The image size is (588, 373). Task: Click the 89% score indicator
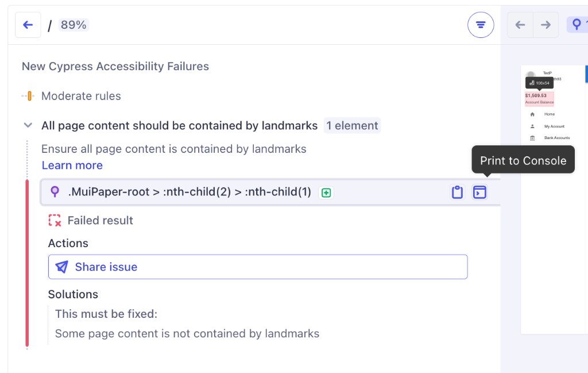(73, 25)
